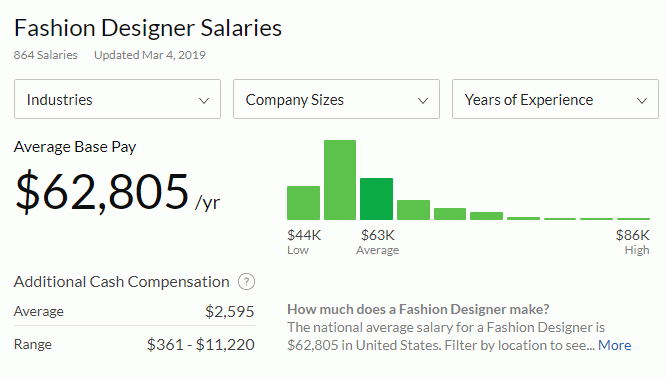Click the Years of Experience chevron arrow
The width and height of the screenshot is (666, 379).
[642, 101]
